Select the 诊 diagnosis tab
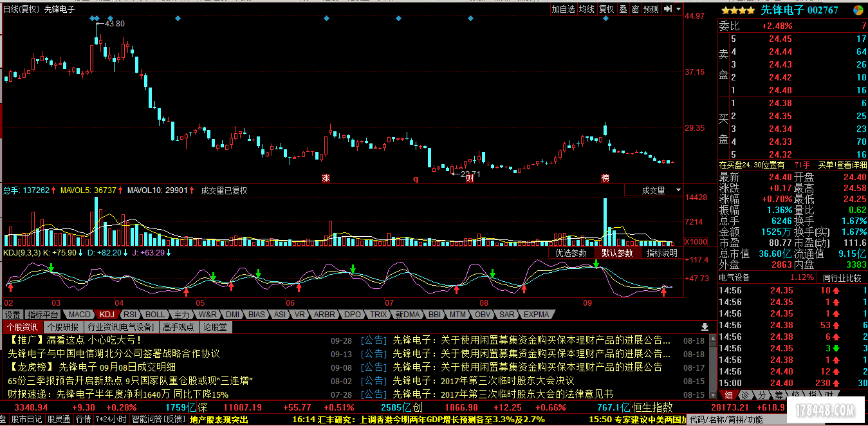This screenshot has height=426, width=868. [x=744, y=394]
